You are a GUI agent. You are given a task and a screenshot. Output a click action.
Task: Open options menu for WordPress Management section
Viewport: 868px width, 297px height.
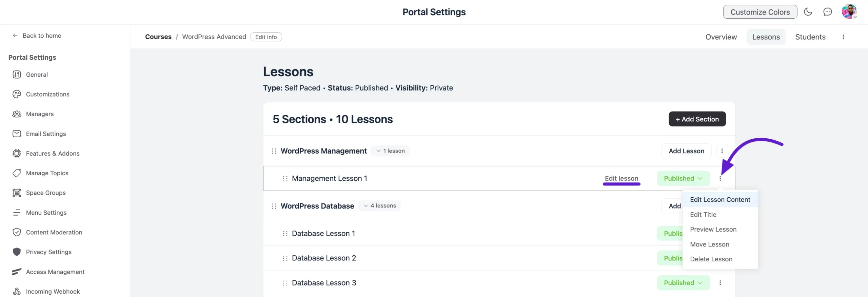tap(722, 151)
